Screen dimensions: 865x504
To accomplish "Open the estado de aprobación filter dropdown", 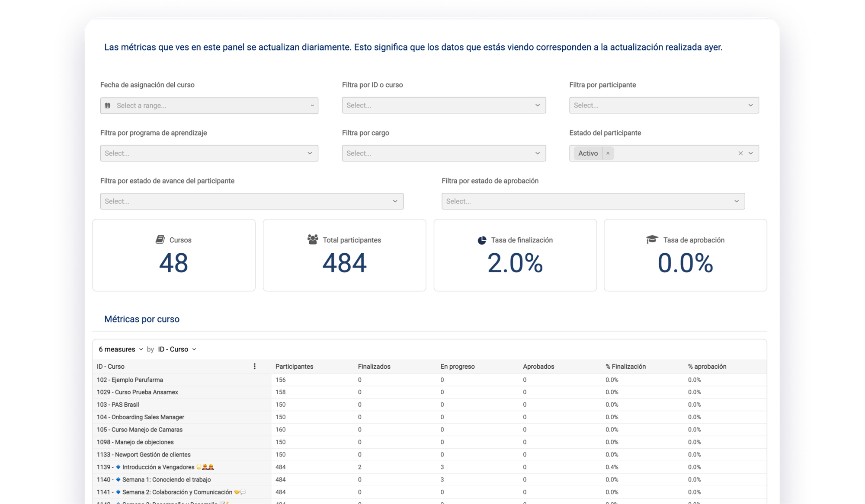I will pyautogui.click(x=593, y=201).
